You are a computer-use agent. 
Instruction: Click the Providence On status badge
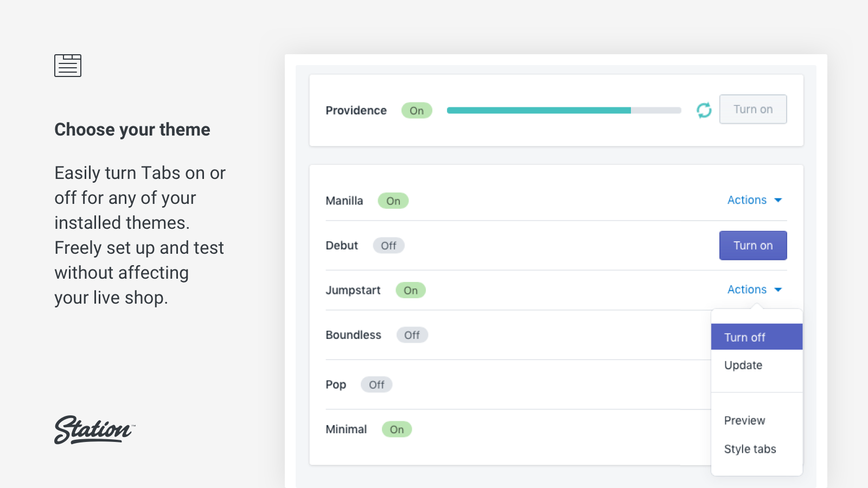(x=417, y=111)
